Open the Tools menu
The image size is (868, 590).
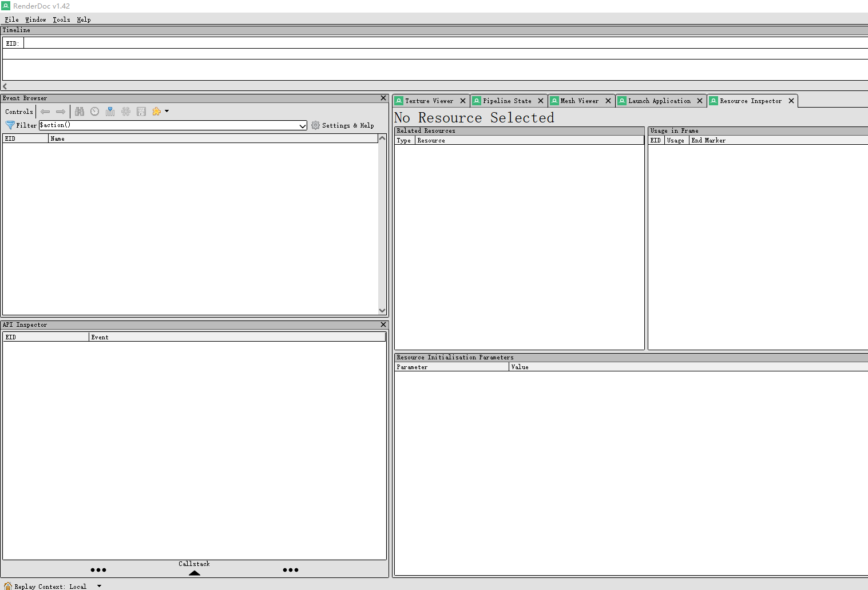point(61,19)
